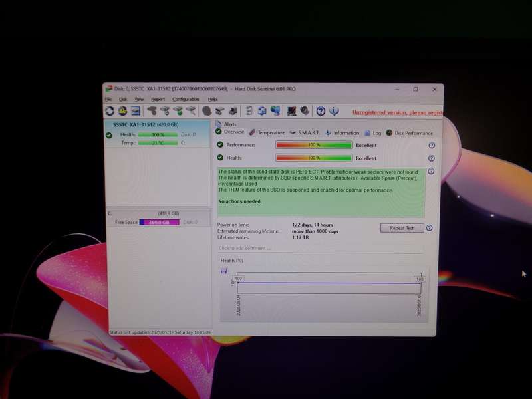This screenshot has height=399, width=532.
Task: Click the 'Excellent' label beside Performance bar
Action: pos(366,145)
